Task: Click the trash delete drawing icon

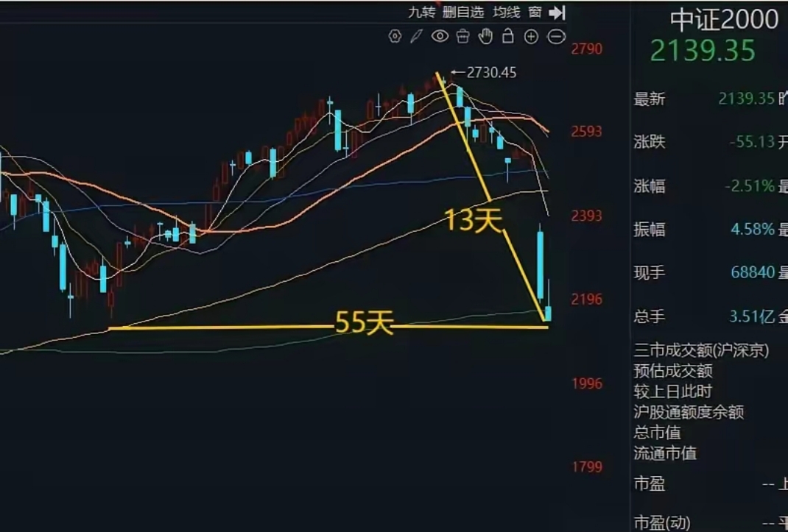Action: pyautogui.click(x=462, y=35)
